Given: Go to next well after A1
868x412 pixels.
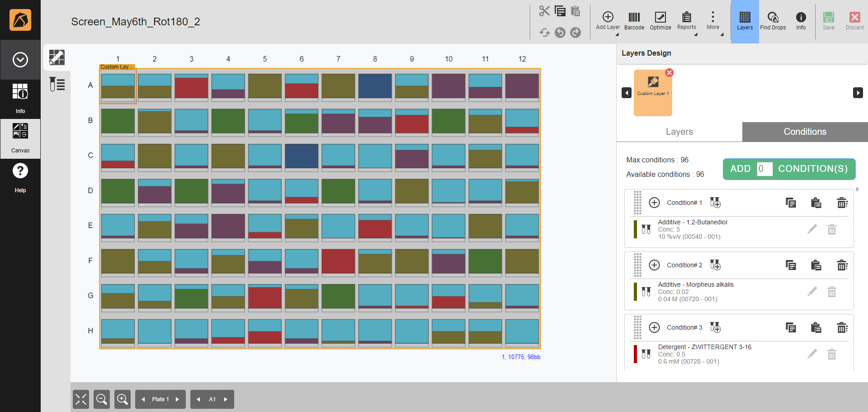Looking at the screenshot, I should [x=226, y=399].
